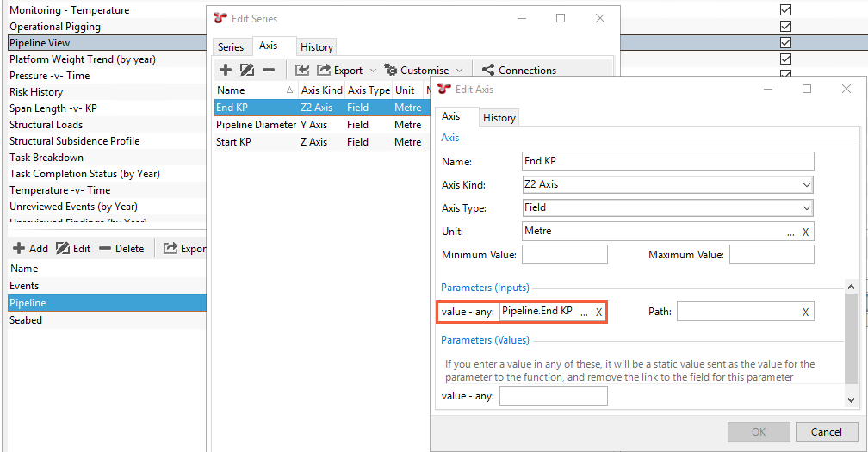Image resolution: width=868 pixels, height=452 pixels.
Task: Sort by Name column header
Action: [x=256, y=90]
